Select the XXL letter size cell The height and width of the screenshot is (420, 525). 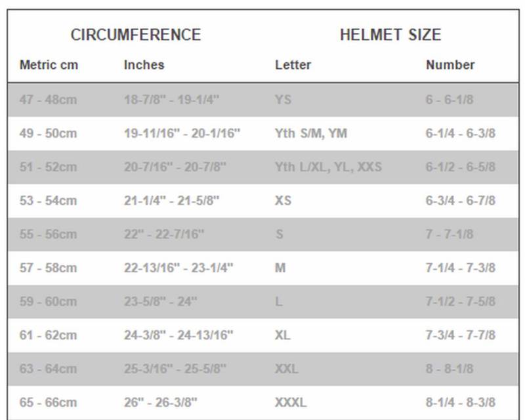287,369
